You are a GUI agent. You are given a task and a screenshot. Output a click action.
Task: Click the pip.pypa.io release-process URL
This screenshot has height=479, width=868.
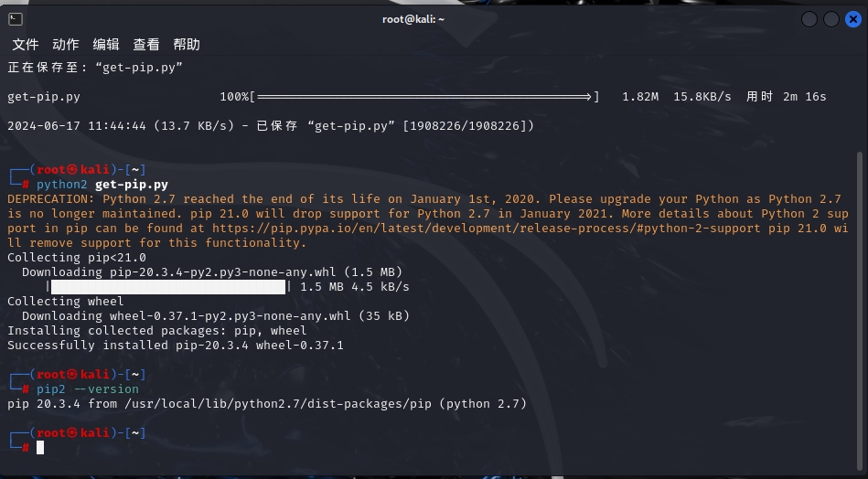coord(486,229)
